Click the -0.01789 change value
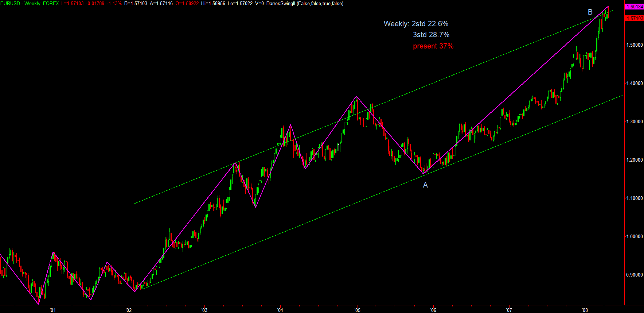 pyautogui.click(x=95, y=4)
